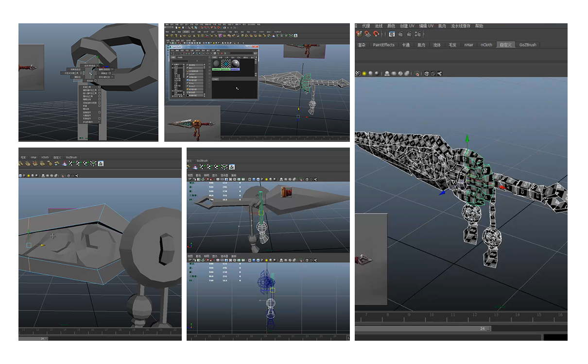Viewport: 588px width, 364px height.
Task: Toggle yellow Use All Lights, bottom-left viewport
Action: point(29,175)
